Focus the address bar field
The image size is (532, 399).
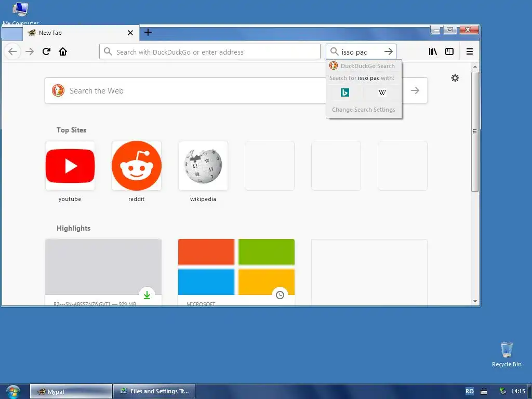210,51
